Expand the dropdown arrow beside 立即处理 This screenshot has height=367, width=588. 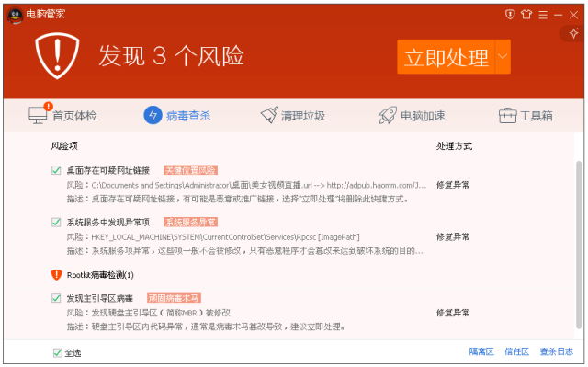(503, 57)
